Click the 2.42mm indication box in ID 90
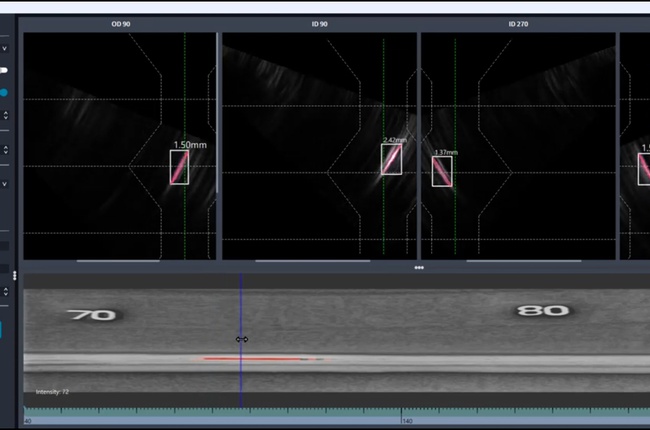The image size is (650, 430). (x=391, y=159)
